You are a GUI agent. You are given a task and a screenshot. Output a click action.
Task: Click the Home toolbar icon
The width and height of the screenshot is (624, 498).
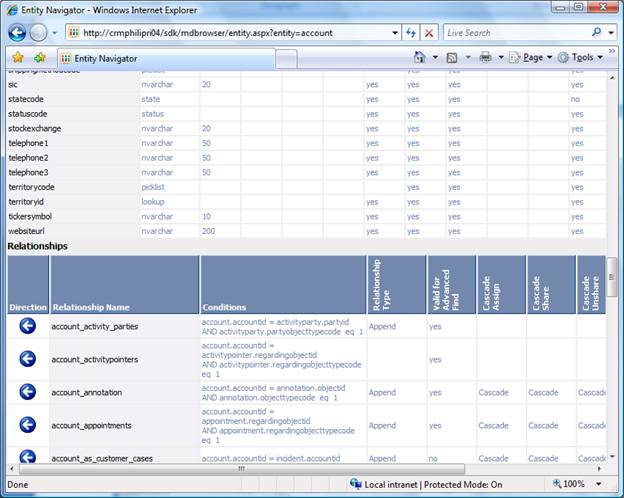tap(420, 58)
